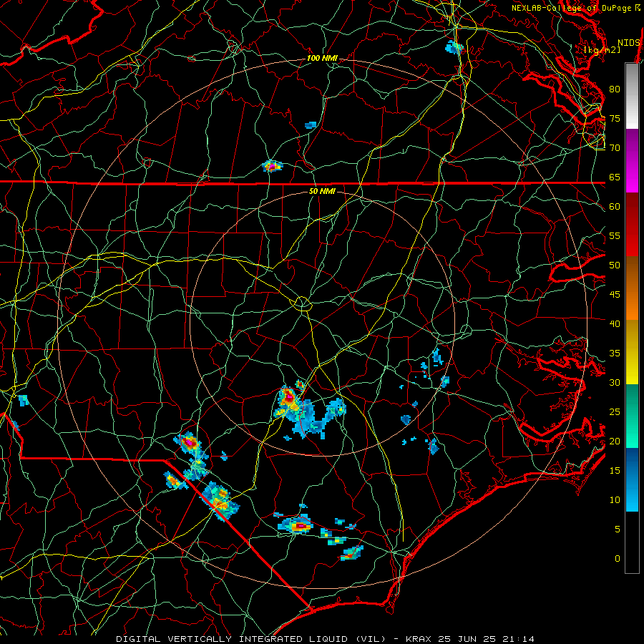Click the "KRAX" radar site identifier

point(419,639)
